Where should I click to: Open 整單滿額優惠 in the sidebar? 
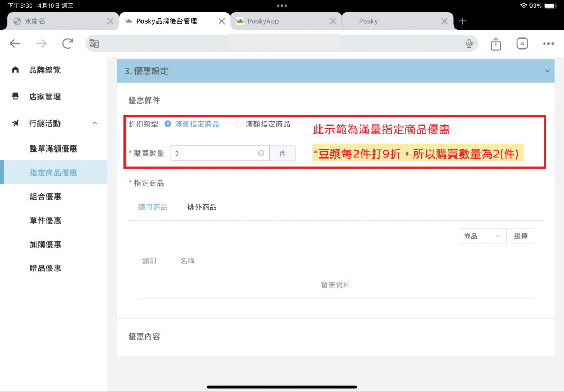[x=53, y=149]
